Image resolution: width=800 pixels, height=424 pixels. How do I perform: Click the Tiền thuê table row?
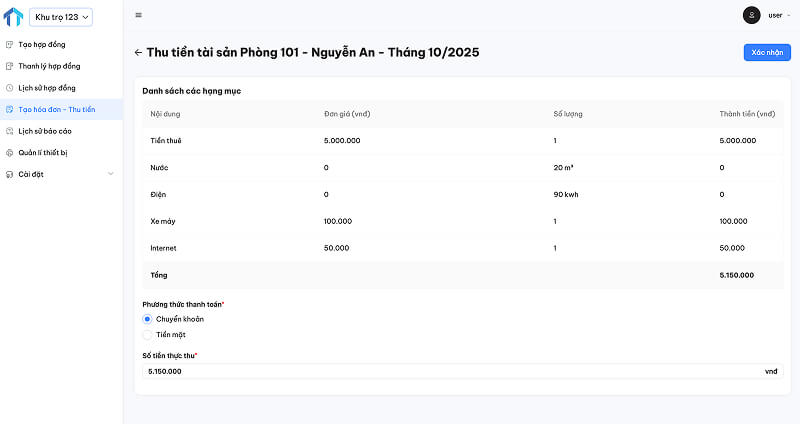click(460, 141)
